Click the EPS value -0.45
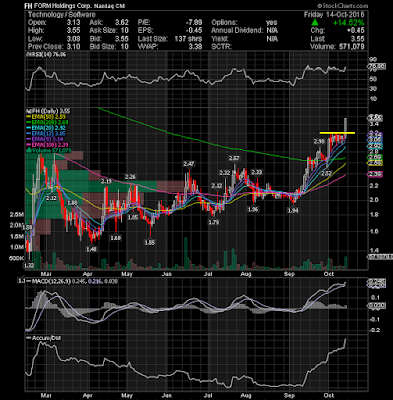The image size is (393, 400). (194, 31)
